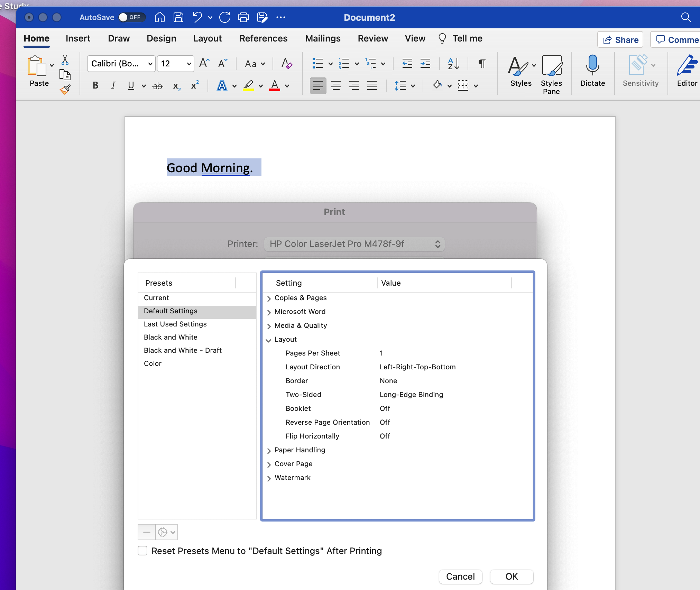Click the Cancel button
This screenshot has height=590, width=700.
(x=460, y=575)
